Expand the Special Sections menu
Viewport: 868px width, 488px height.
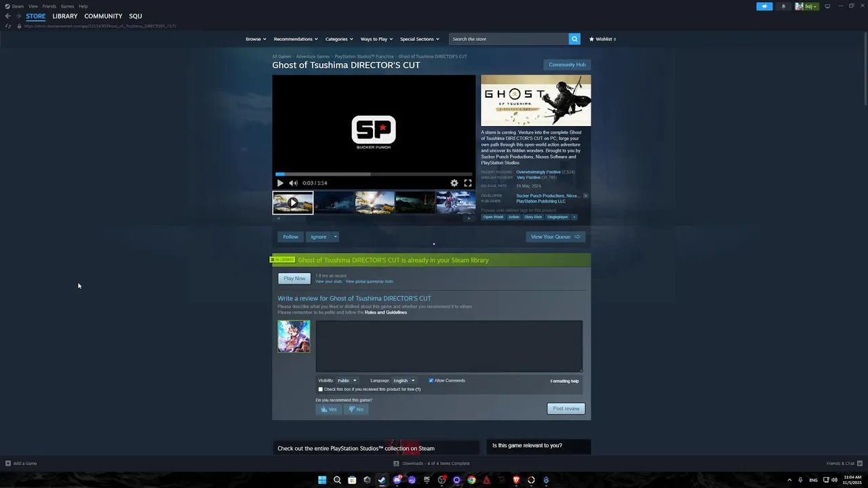click(420, 39)
